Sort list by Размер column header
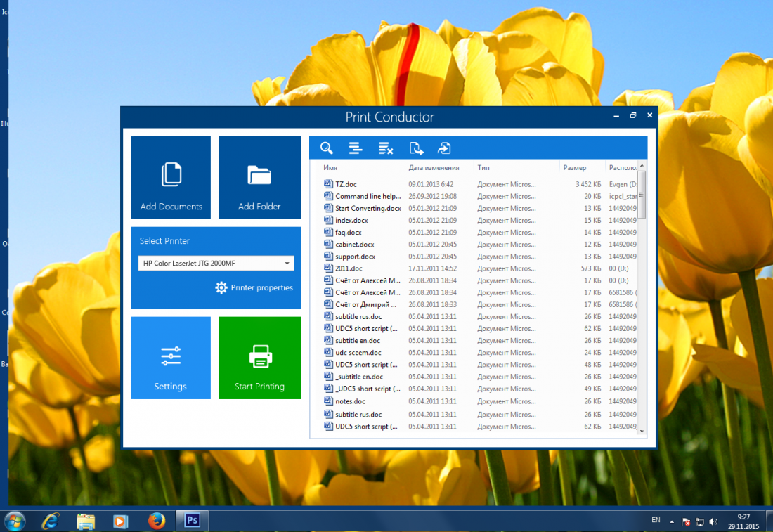 tap(575, 168)
